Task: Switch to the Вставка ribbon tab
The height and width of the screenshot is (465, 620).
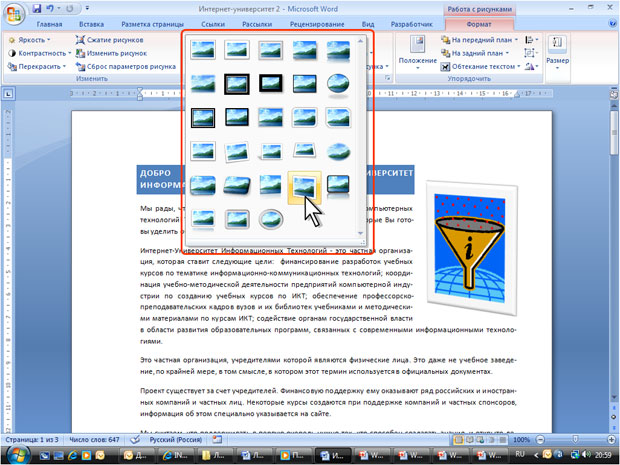Action: (x=91, y=24)
